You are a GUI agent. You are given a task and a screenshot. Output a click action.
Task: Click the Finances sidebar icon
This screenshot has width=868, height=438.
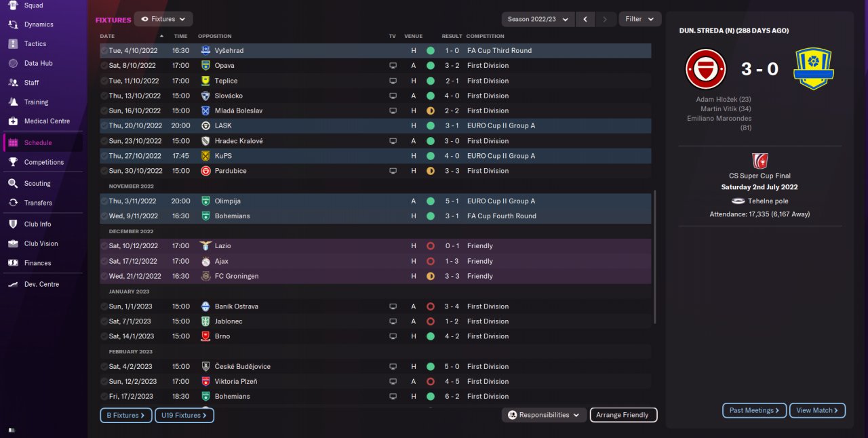tap(12, 263)
